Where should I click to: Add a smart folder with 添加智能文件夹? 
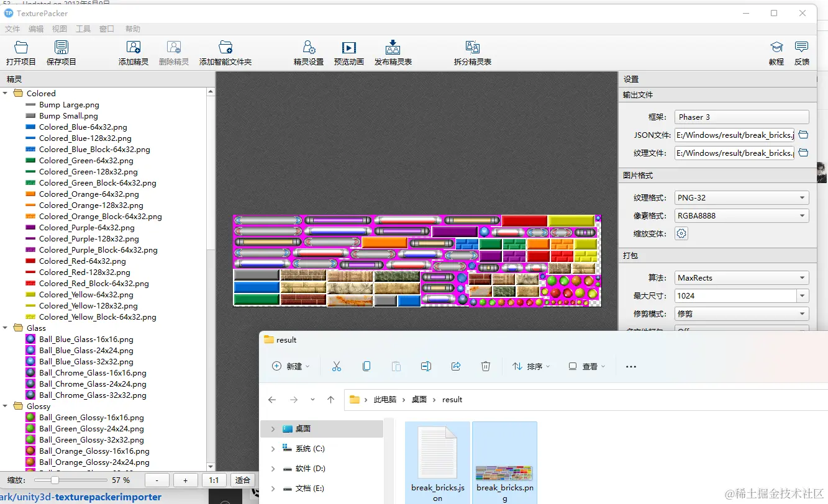point(225,53)
